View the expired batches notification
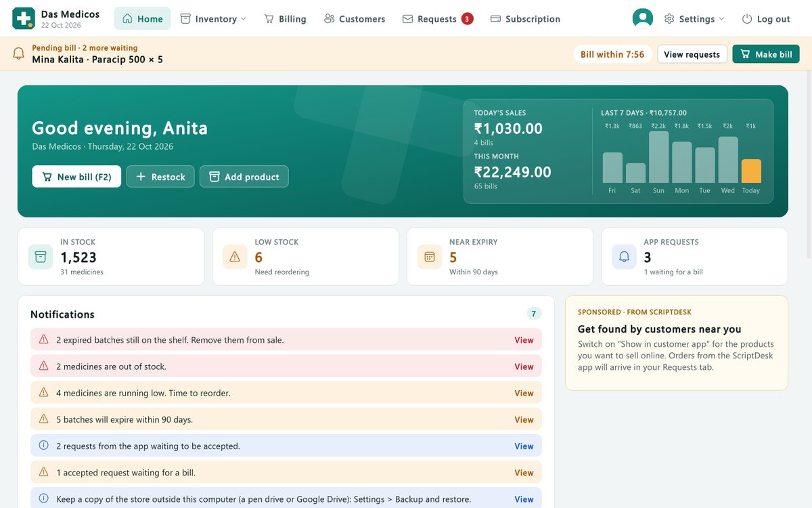The width and height of the screenshot is (812, 508). click(524, 340)
